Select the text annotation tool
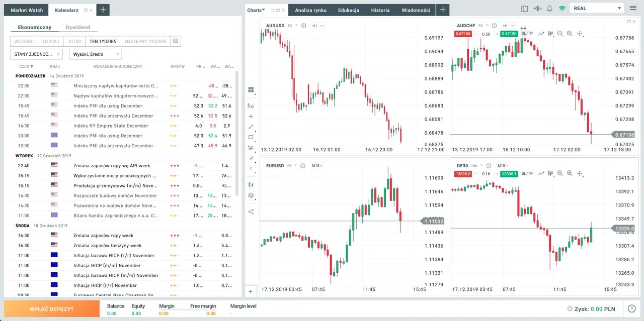644x321 pixels. coord(251,169)
